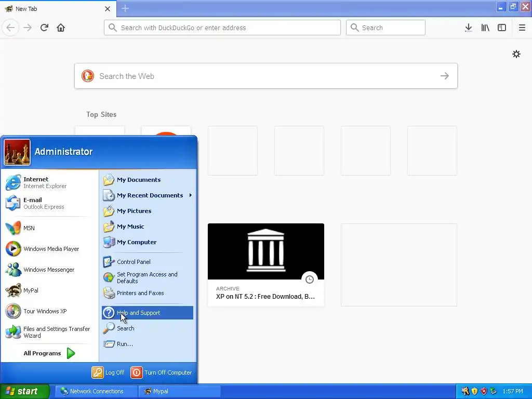532x399 pixels.
Task: Open a new browser tab
Action: point(125,8)
